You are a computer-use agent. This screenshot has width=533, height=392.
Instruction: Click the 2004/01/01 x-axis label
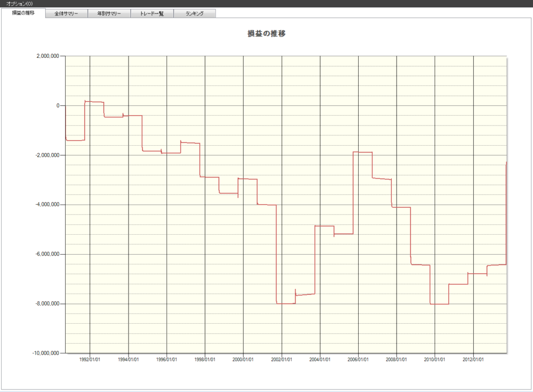click(320, 360)
